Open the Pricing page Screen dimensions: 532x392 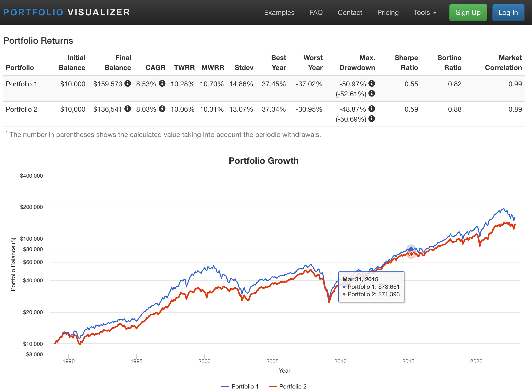pyautogui.click(x=388, y=13)
